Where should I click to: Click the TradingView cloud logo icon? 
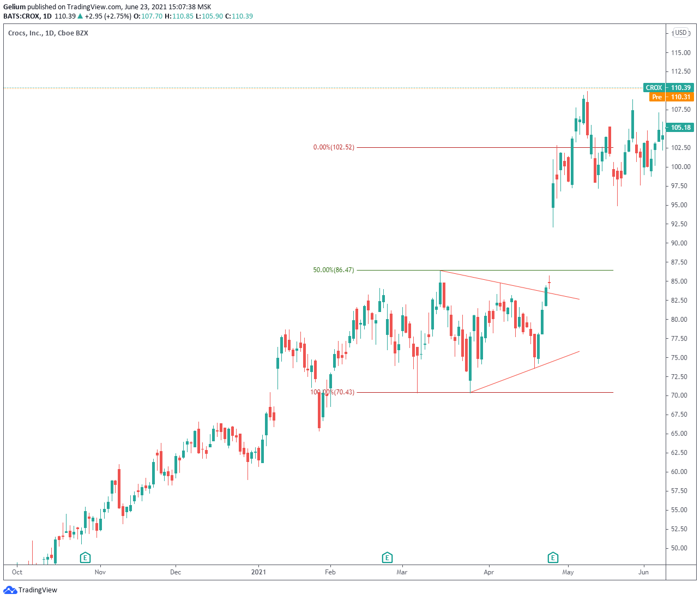(10, 590)
